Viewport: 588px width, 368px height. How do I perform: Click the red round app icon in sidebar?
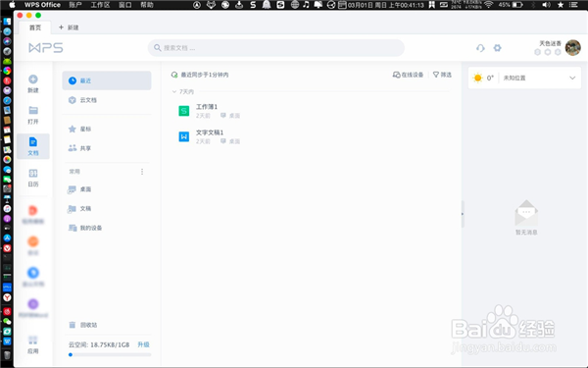33,210
